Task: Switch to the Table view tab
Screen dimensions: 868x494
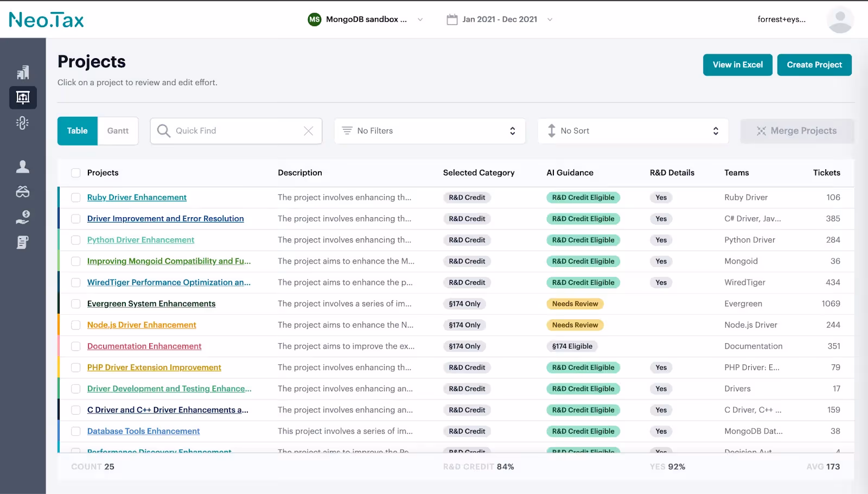Action: [78, 131]
